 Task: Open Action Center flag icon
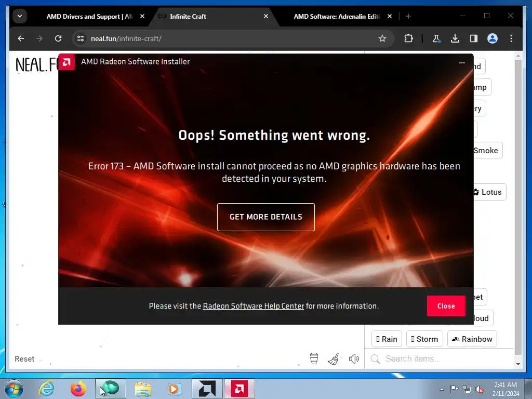coord(454,389)
